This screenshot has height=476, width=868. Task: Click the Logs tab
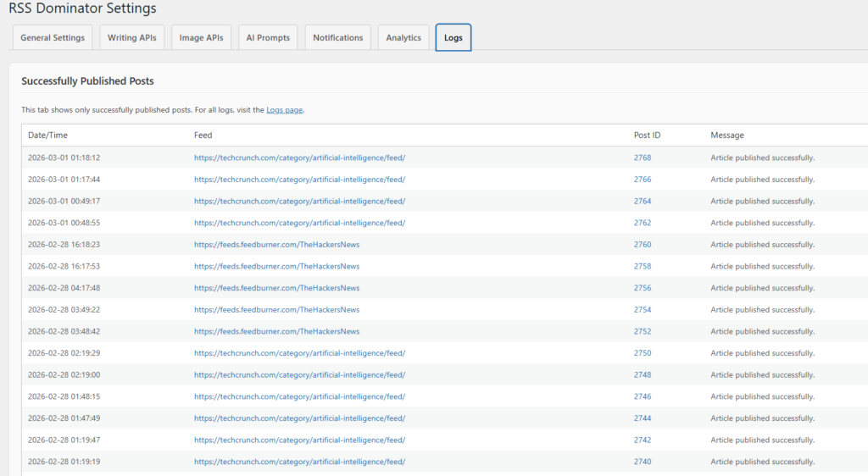(453, 38)
